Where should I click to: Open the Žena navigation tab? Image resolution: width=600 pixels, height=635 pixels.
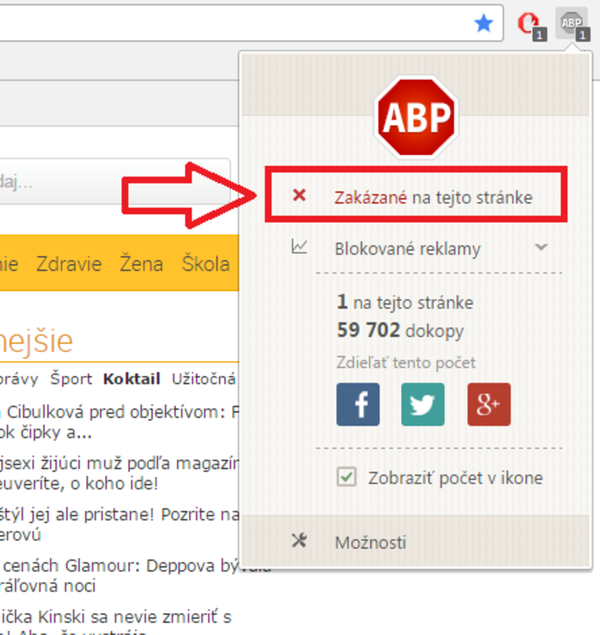141,262
